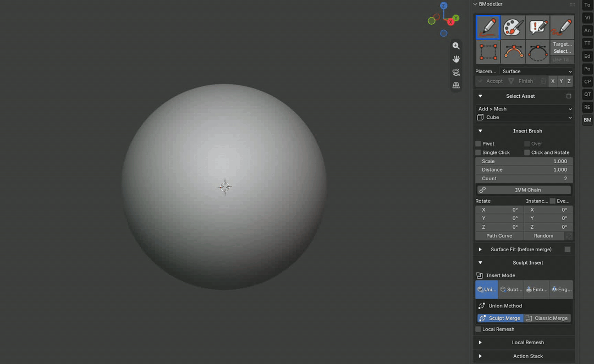Adjust the Distance value slider

524,170
